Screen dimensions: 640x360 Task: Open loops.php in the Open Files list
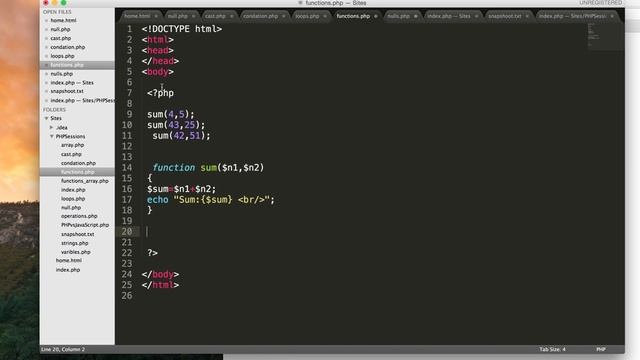coord(62,56)
